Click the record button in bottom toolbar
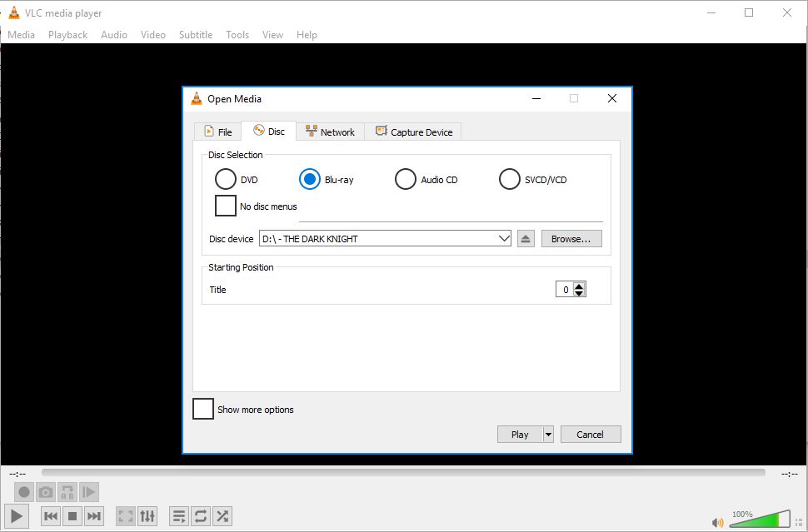Screen dimensions: 808x532 click(23, 492)
